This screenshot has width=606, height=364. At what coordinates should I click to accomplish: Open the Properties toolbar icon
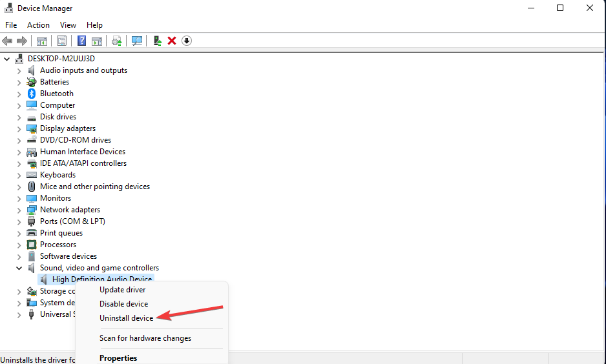click(61, 41)
